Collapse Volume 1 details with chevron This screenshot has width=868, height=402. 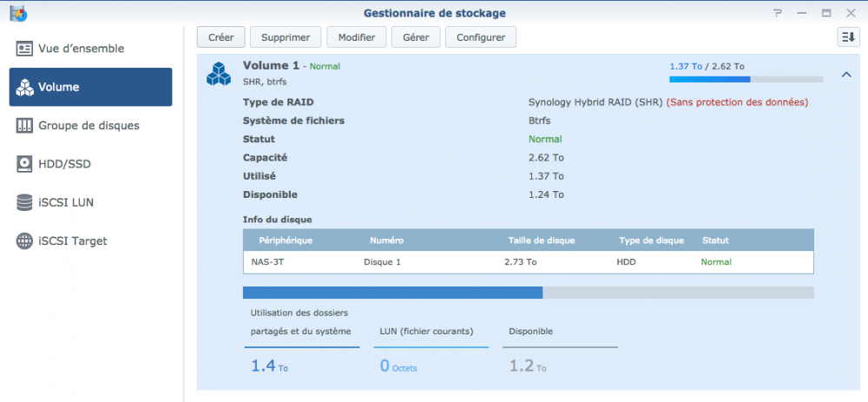[846, 74]
